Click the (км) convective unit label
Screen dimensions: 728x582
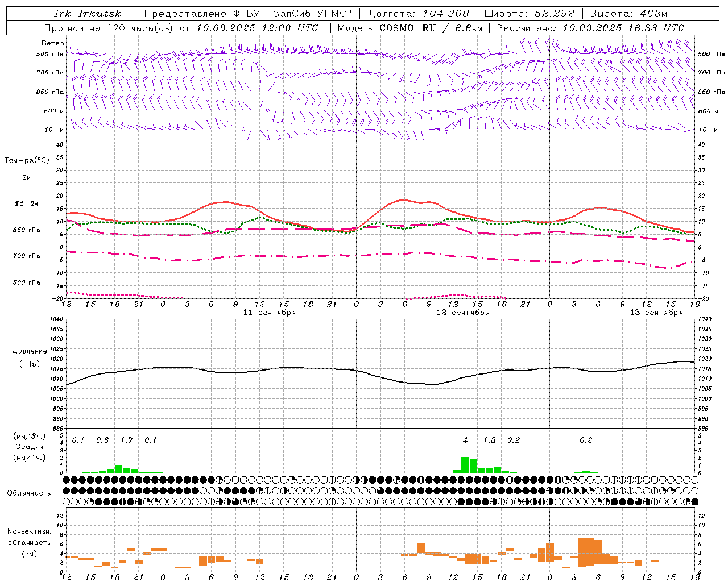click(x=30, y=553)
